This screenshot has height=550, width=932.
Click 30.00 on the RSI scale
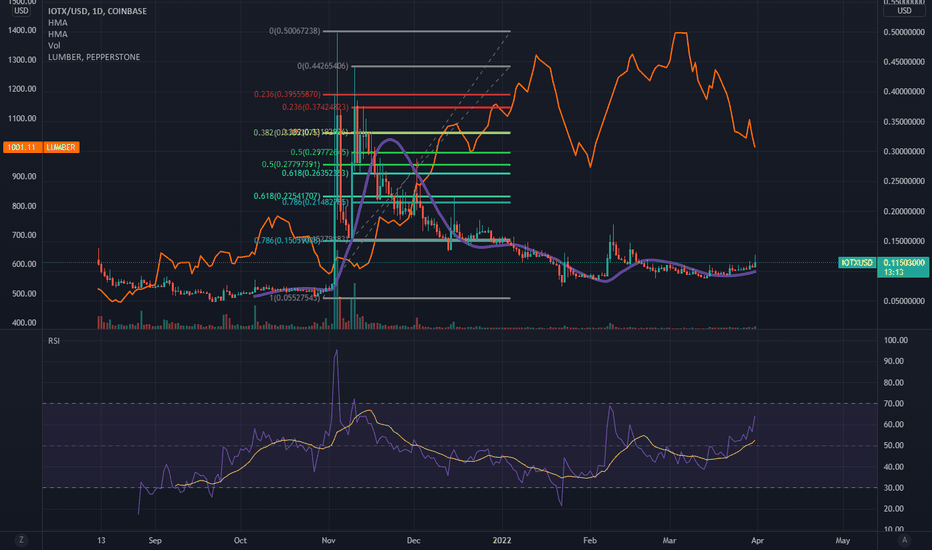893,488
